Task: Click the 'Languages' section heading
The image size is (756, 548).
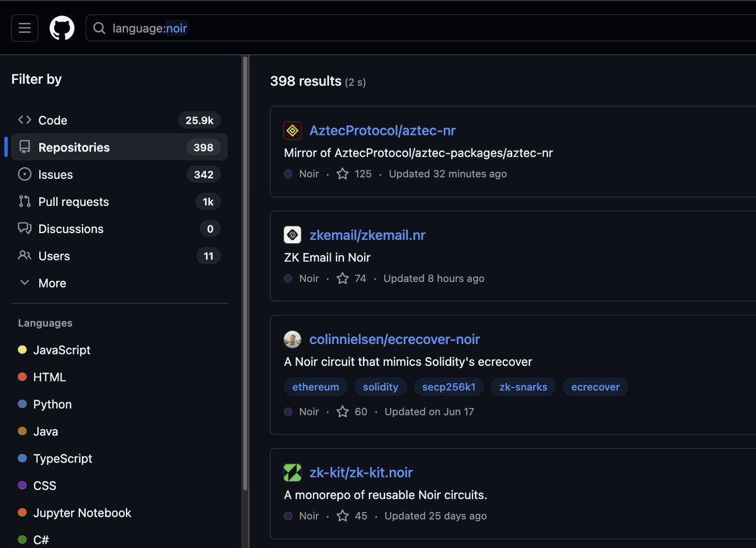Action: (45, 323)
